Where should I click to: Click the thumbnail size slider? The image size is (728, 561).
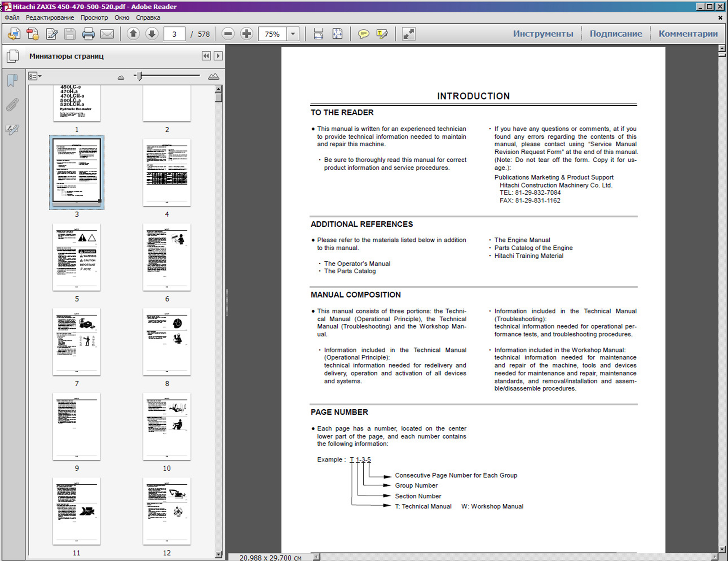[140, 76]
